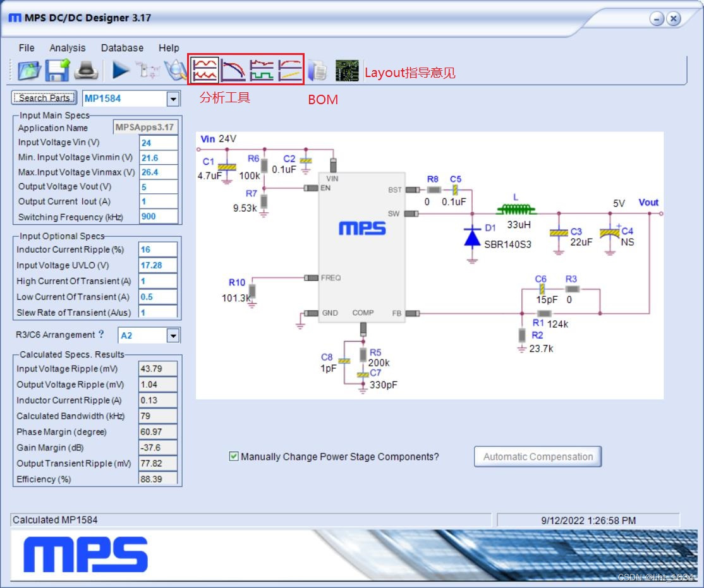Image resolution: width=704 pixels, height=588 pixels.
Task: Click the question mark beside R3/C6 Arrangement
Action: [x=102, y=334]
